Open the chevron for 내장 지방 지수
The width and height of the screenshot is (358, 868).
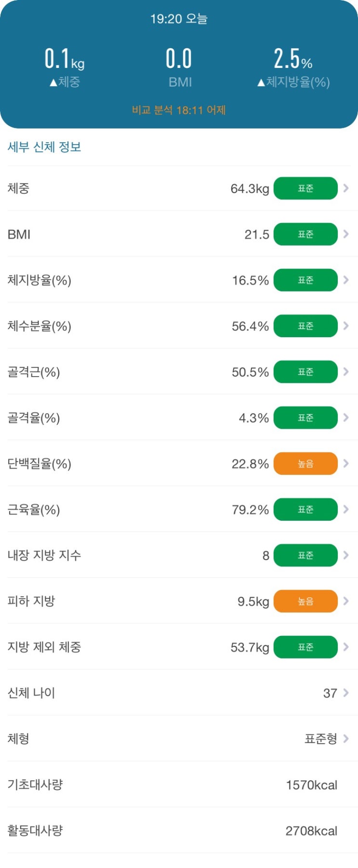[346, 555]
